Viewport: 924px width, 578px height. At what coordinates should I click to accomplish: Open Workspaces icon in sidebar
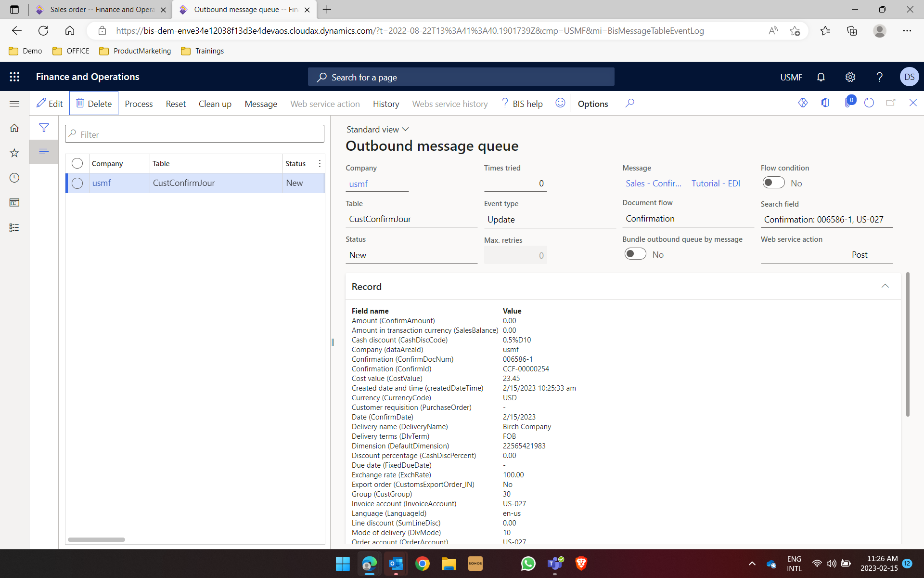tap(14, 203)
